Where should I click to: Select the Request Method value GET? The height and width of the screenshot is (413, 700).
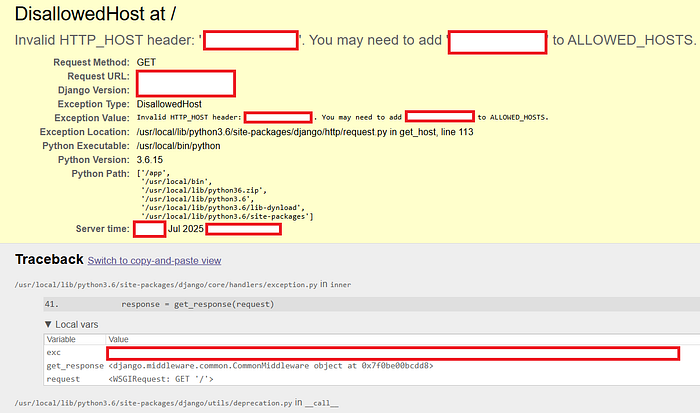(x=146, y=62)
